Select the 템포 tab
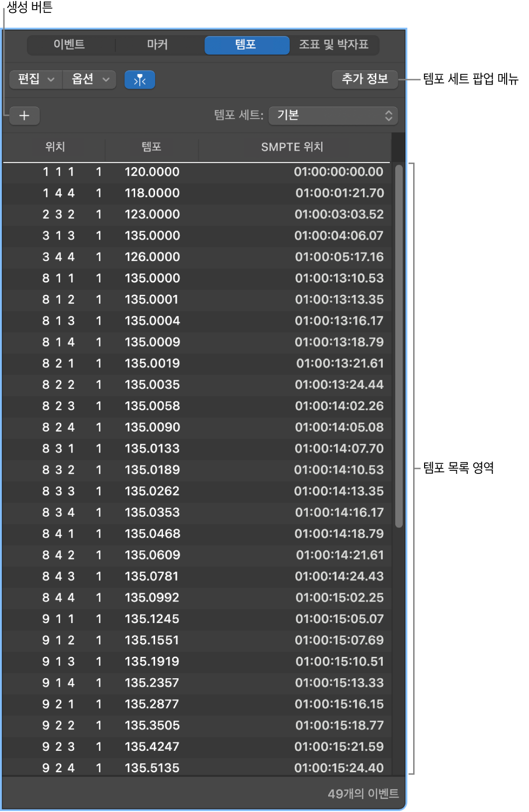 pyautogui.click(x=247, y=45)
